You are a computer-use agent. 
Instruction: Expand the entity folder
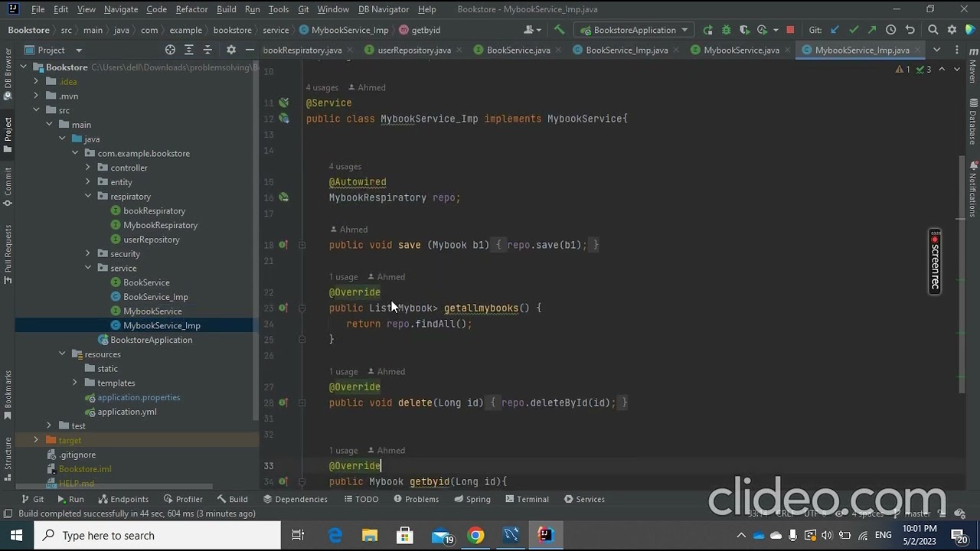point(88,182)
